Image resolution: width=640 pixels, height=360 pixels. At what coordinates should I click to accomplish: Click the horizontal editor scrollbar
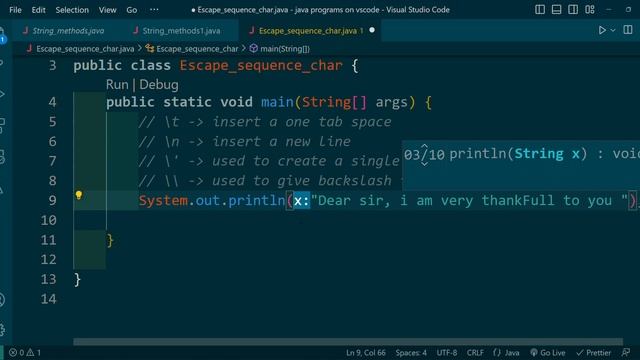point(348,342)
